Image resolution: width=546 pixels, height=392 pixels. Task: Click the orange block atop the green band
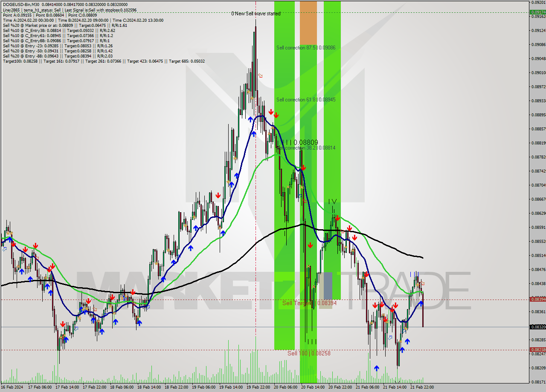click(308, 23)
